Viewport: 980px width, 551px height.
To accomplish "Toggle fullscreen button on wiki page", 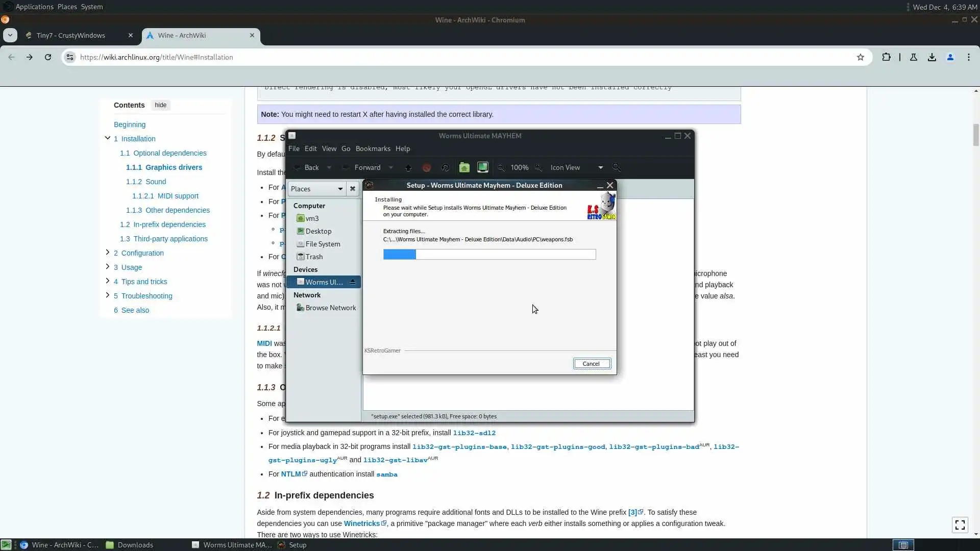I will (x=960, y=524).
